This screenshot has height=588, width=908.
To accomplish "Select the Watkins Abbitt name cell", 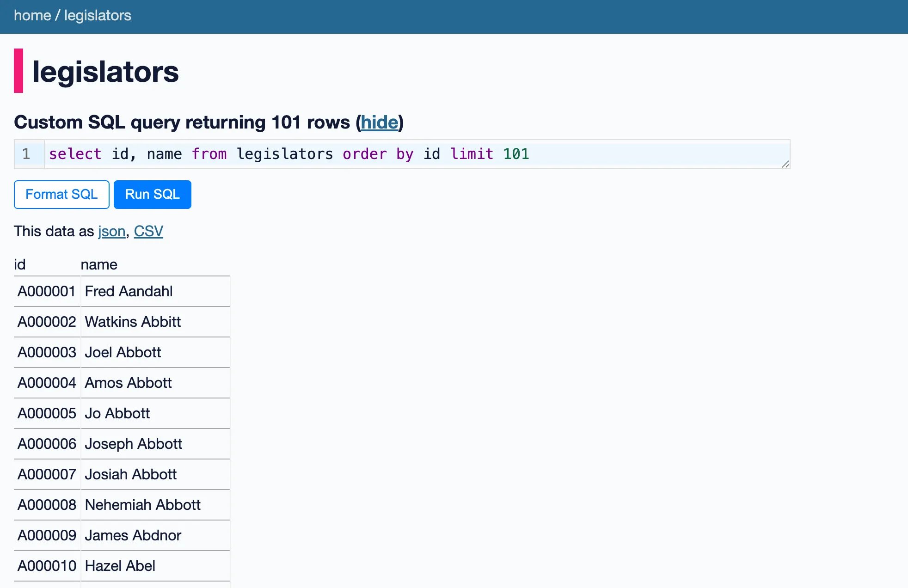I will (133, 322).
